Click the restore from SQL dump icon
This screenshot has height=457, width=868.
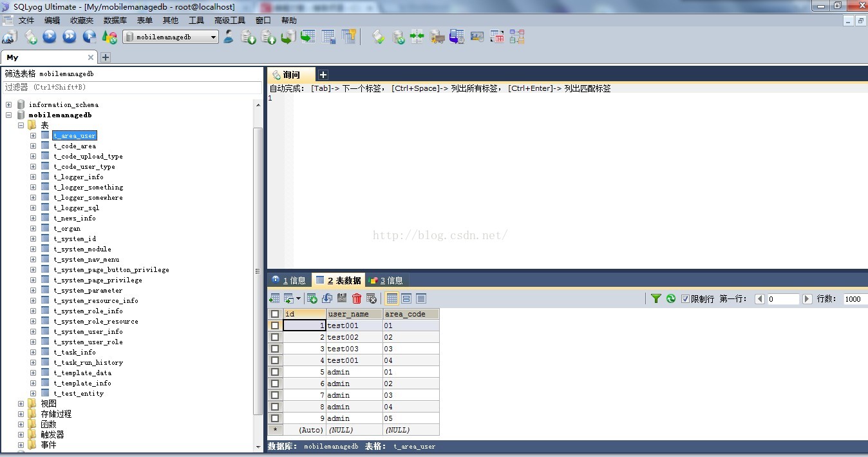pyautogui.click(x=288, y=37)
